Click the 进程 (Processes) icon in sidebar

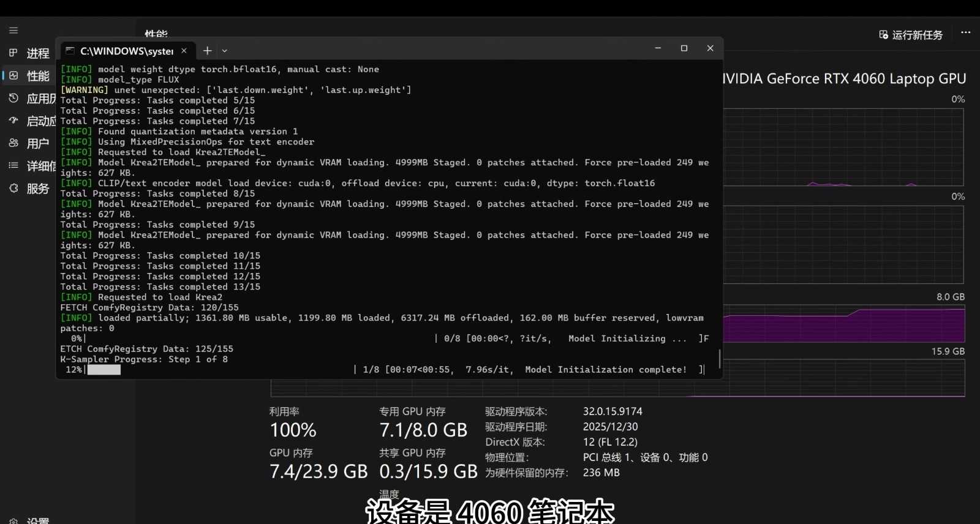tap(13, 53)
